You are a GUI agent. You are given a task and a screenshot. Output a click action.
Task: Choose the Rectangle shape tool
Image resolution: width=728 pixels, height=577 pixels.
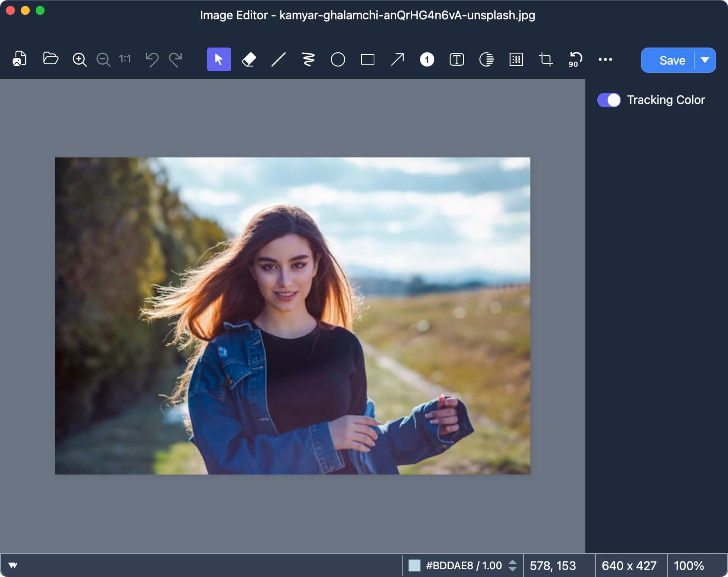(x=367, y=59)
